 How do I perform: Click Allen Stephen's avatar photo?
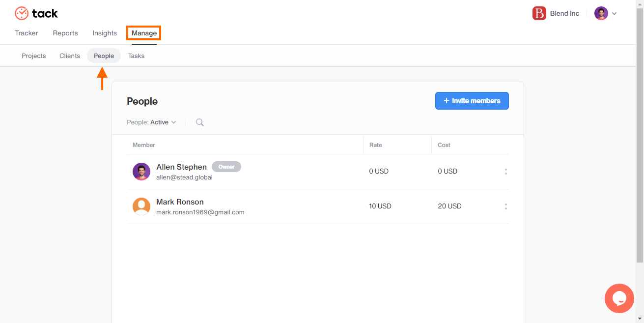click(x=141, y=172)
